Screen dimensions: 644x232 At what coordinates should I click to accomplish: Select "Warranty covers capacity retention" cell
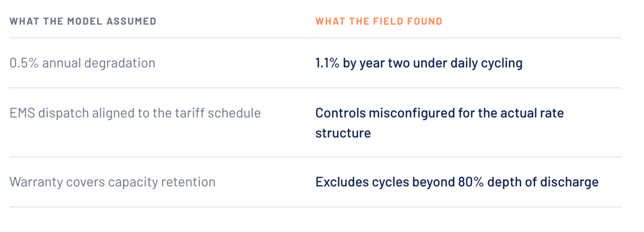113,182
